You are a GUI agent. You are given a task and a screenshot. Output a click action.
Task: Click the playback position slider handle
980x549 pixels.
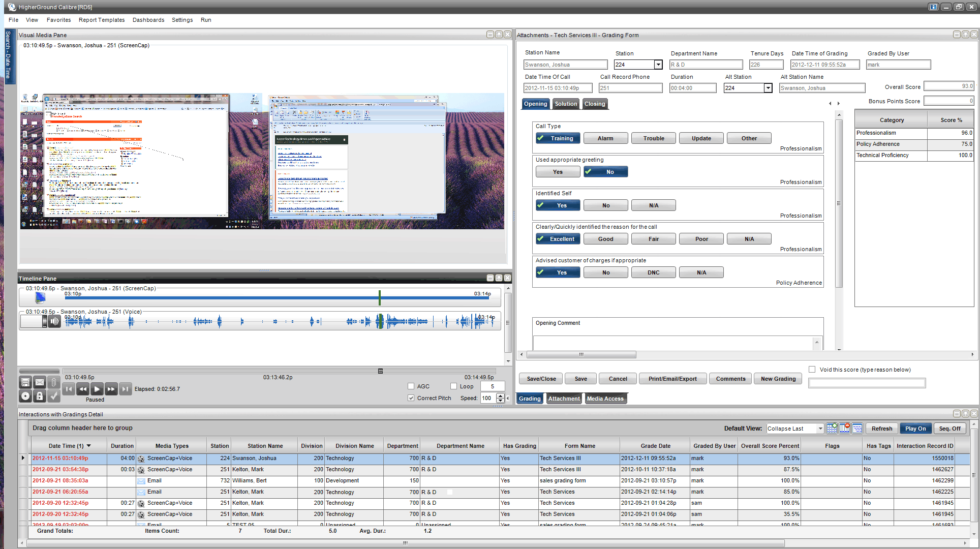point(380,371)
